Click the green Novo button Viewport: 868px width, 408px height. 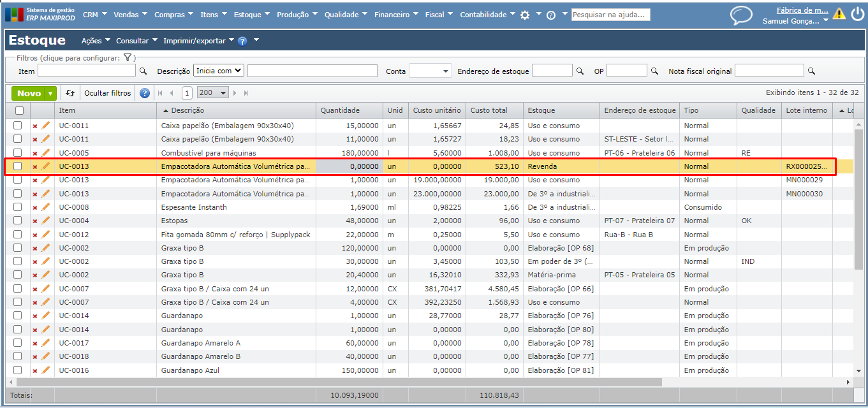[x=29, y=93]
